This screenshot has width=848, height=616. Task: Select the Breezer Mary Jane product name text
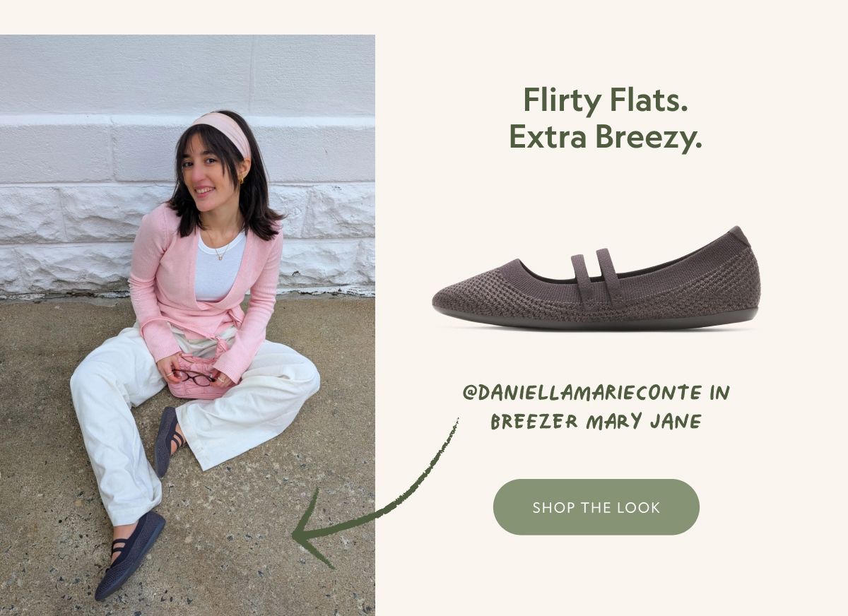[596, 422]
